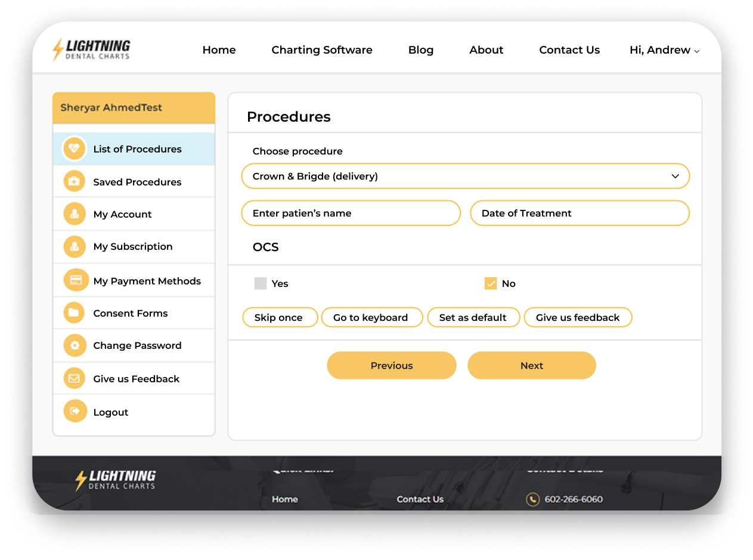Open Charting Software in the top navigation

(x=322, y=50)
